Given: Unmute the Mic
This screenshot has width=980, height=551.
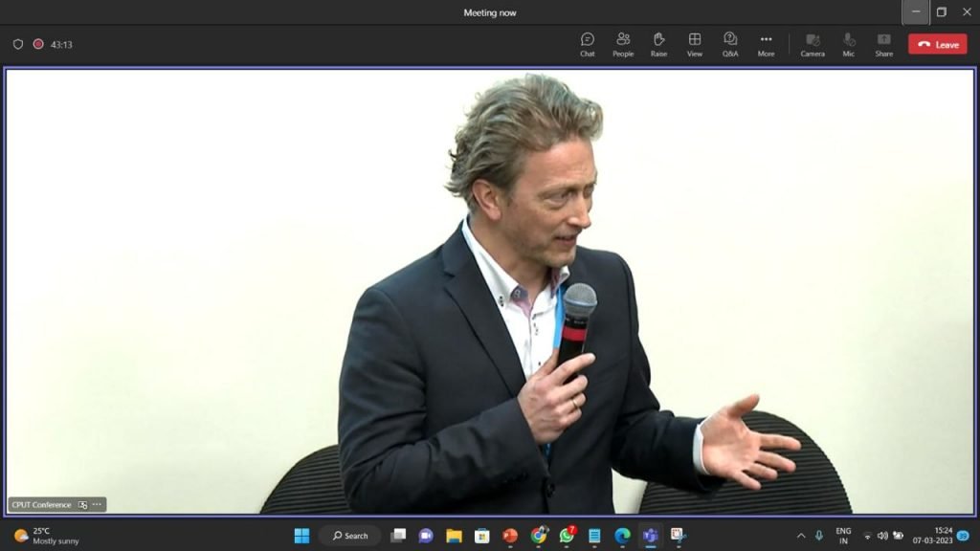Looking at the screenshot, I should pos(848,44).
